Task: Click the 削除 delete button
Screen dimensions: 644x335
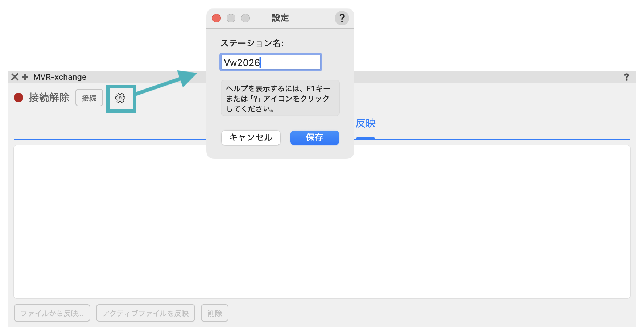Action: (215, 313)
